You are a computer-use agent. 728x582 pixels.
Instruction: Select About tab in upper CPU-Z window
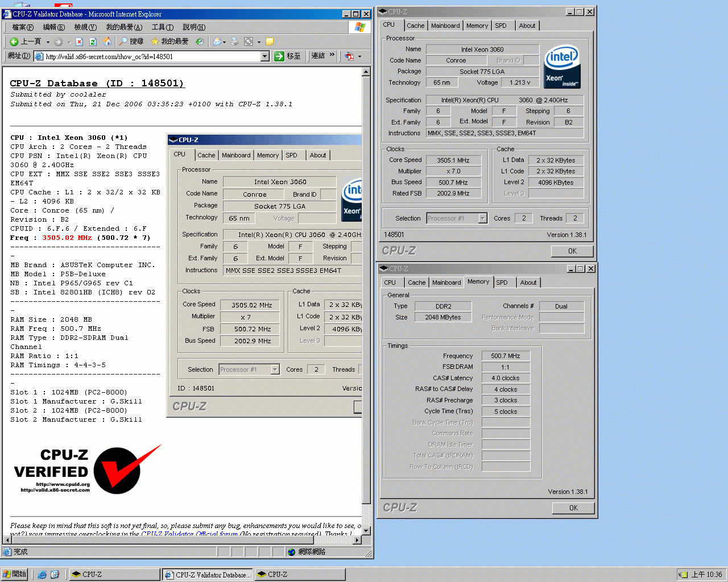pos(527,26)
